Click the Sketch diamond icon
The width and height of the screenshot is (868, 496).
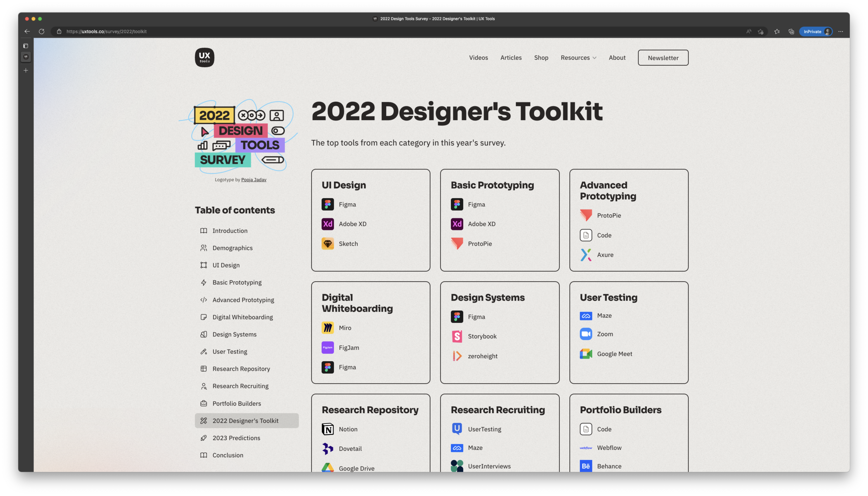point(327,244)
